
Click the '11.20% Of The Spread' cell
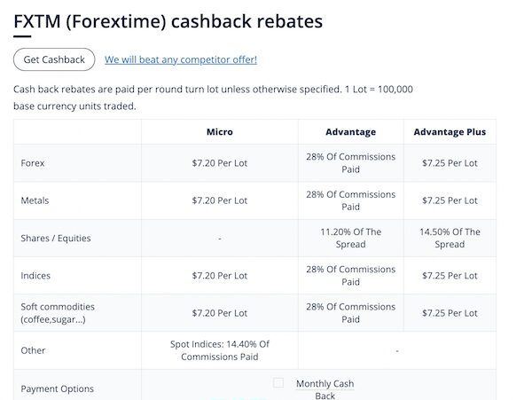pos(351,239)
